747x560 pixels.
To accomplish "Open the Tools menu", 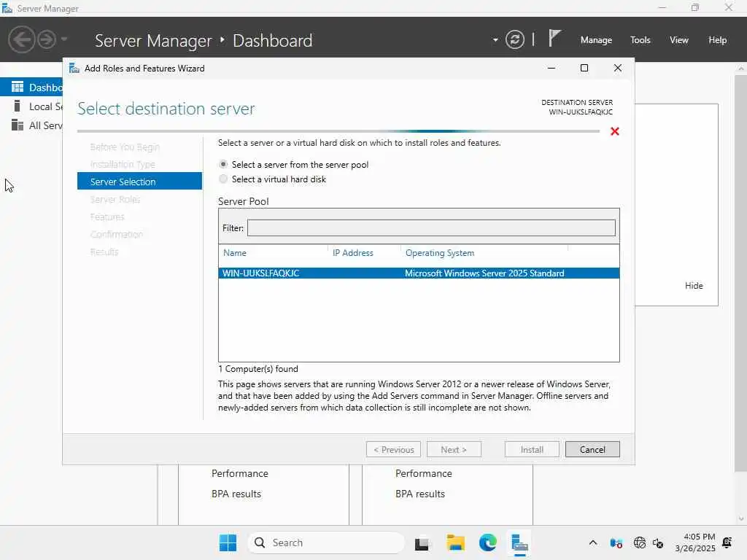I will point(640,40).
